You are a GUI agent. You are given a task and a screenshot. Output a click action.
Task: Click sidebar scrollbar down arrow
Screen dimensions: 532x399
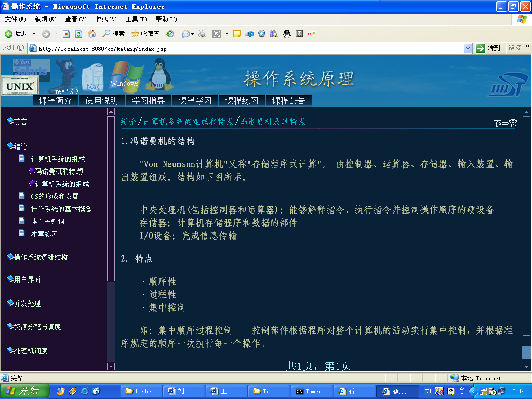111,366
